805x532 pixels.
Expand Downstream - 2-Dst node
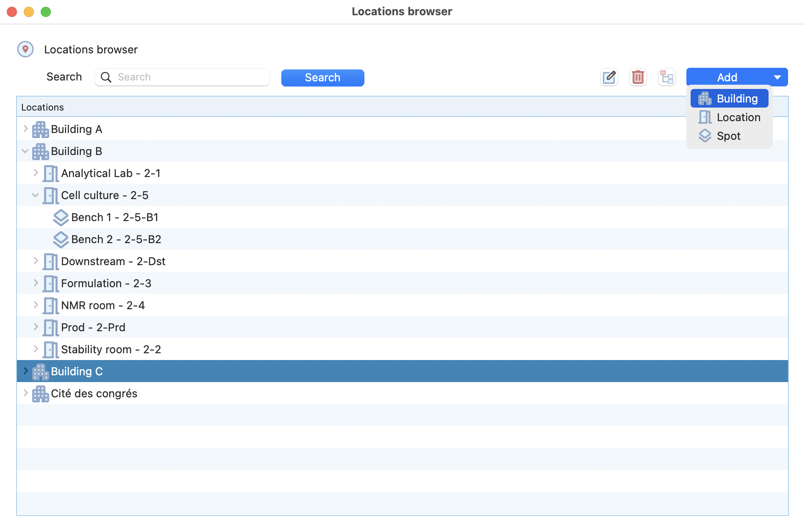(x=36, y=261)
